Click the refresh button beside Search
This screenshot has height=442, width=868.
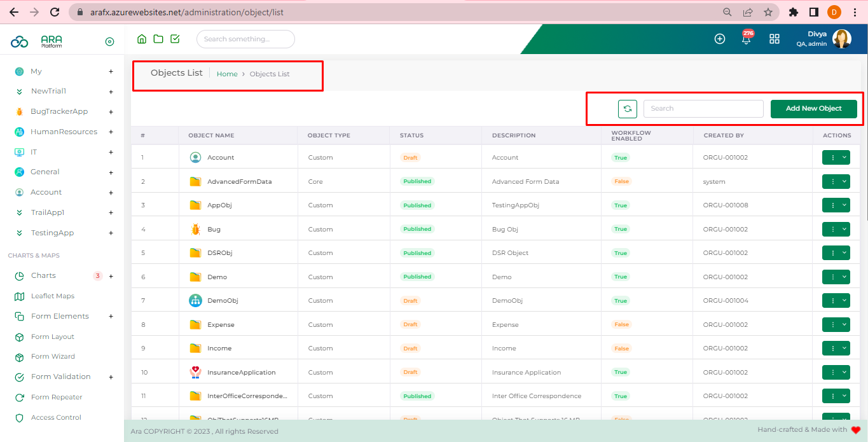point(627,109)
